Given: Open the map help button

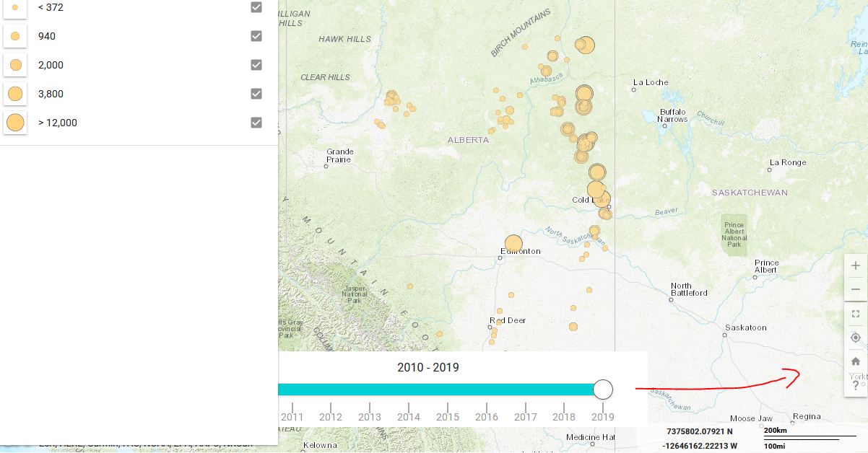Looking at the screenshot, I should pyautogui.click(x=856, y=385).
